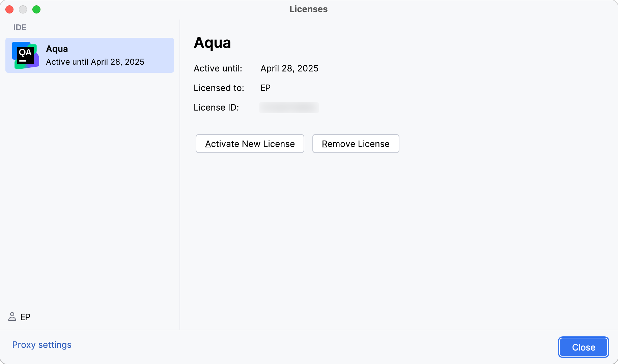This screenshot has height=364, width=618.
Task: Click the April 28, 2025 date in details
Action: click(289, 68)
